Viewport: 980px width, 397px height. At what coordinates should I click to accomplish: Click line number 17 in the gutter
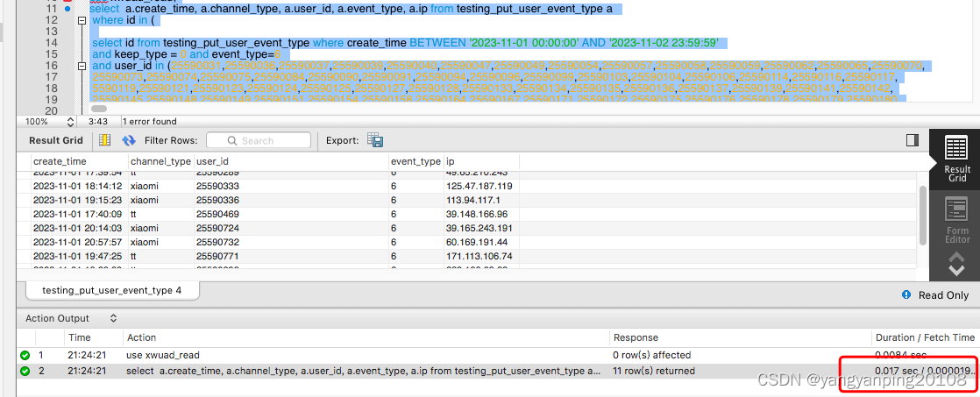coord(51,77)
